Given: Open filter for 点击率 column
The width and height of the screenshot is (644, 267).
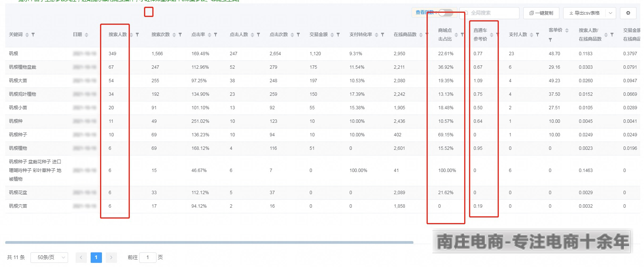Looking at the screenshot, I should 216,35.
